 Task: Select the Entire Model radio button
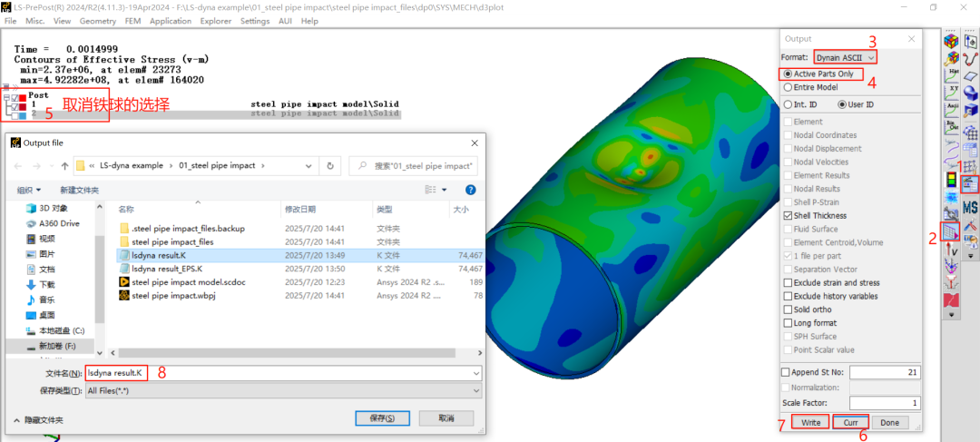pos(787,87)
